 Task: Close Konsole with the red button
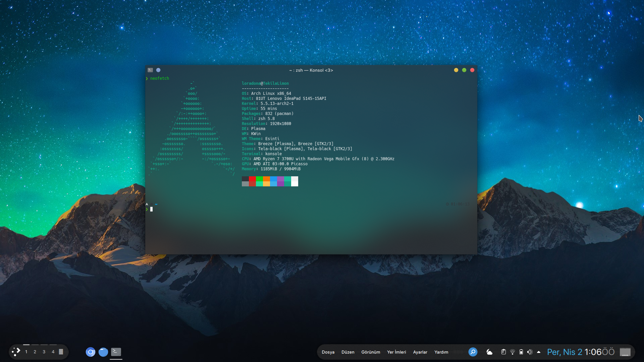tap(472, 70)
